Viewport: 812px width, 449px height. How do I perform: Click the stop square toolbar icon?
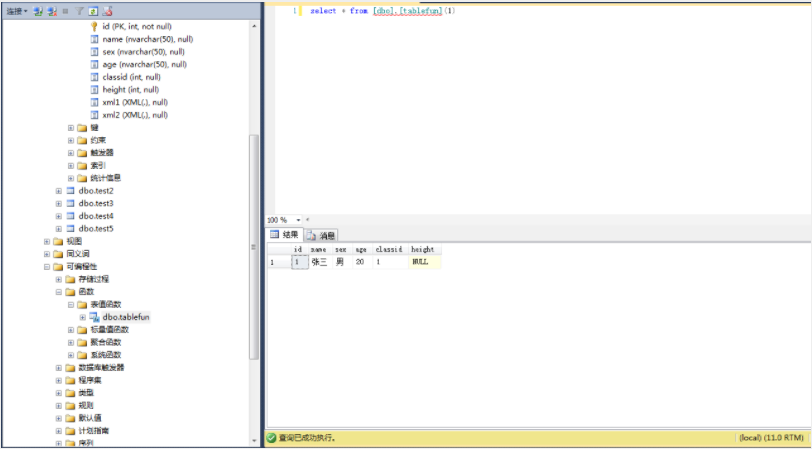(65, 11)
